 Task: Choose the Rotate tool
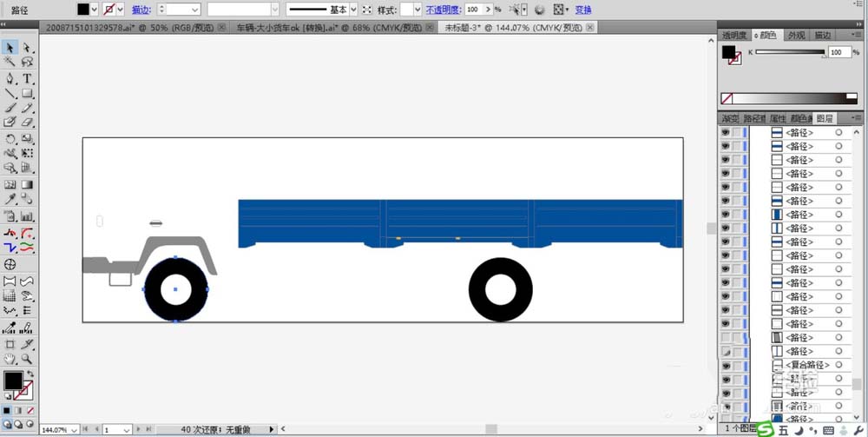10,139
